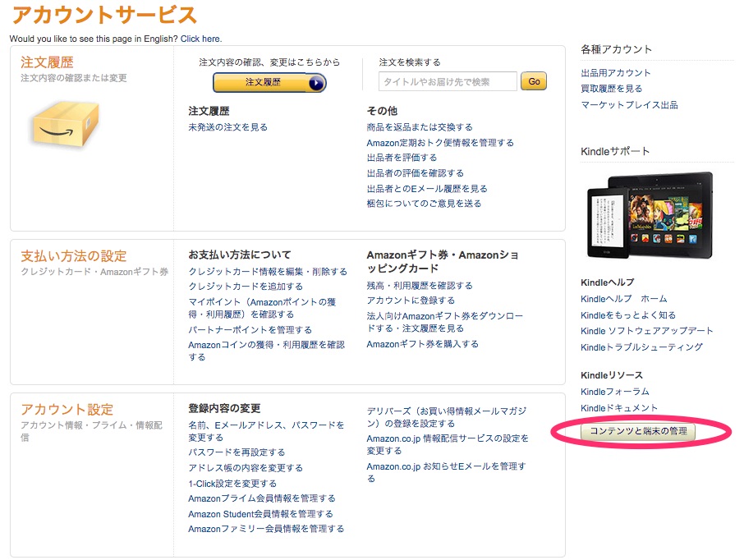Reset your password (パスワードを再設定する)
Image resolution: width=744 pixels, height=560 pixels.
click(237, 452)
